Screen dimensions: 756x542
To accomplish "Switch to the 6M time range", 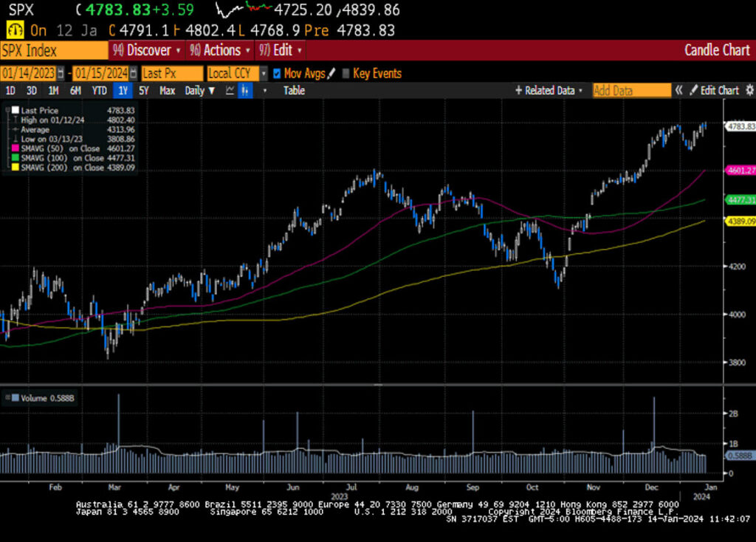I will (75, 91).
